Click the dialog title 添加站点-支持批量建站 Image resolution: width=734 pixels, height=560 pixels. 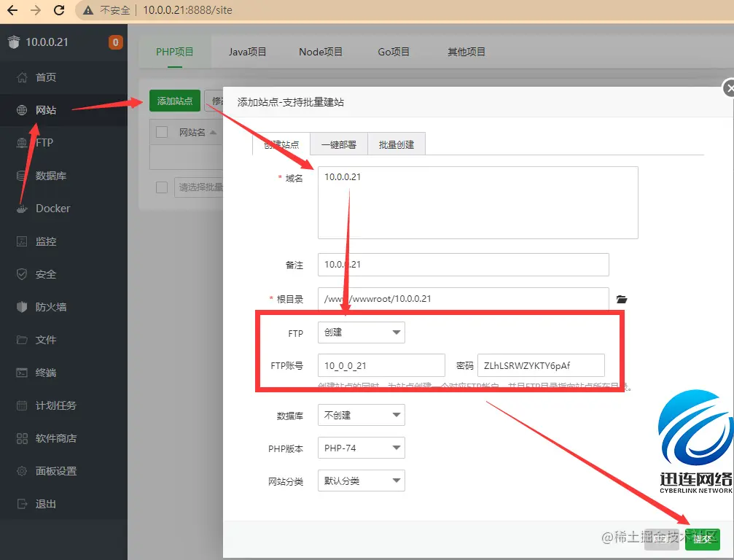291,102
